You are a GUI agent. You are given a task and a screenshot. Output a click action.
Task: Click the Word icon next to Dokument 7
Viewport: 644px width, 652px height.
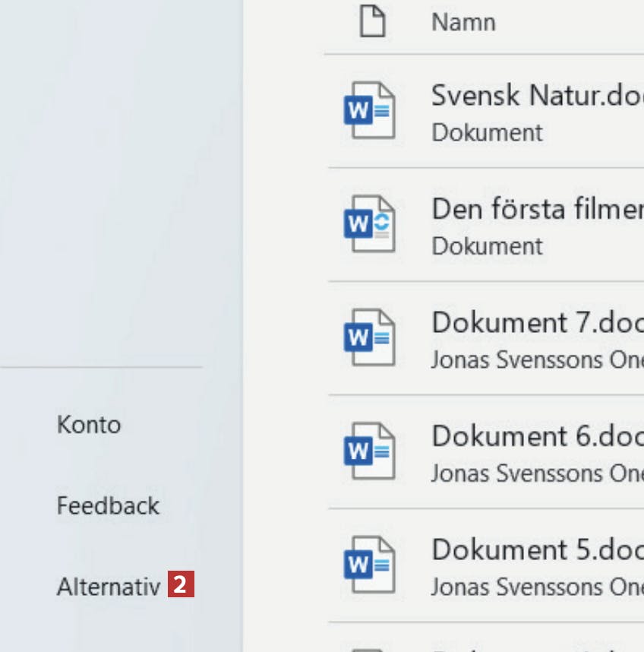(x=369, y=337)
